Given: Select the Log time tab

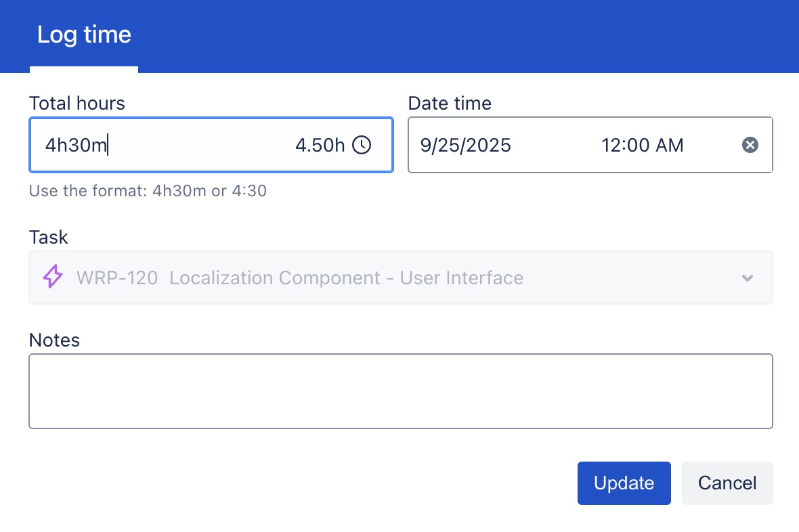Looking at the screenshot, I should tap(84, 35).
